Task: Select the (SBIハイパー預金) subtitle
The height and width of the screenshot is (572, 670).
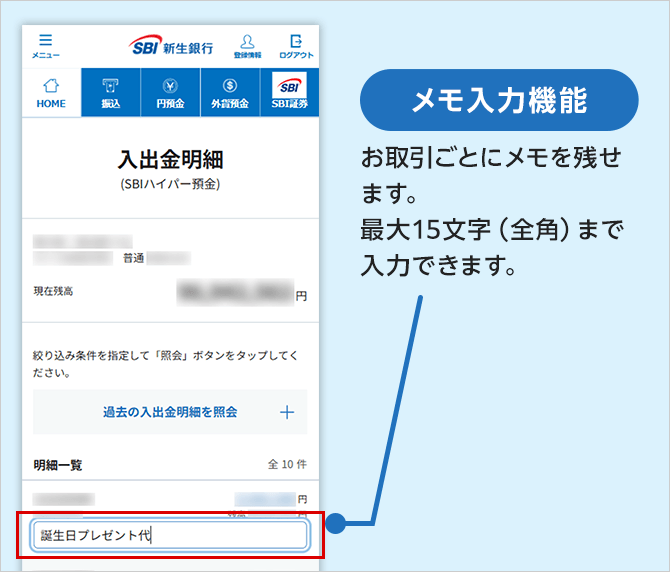Action: click(170, 184)
